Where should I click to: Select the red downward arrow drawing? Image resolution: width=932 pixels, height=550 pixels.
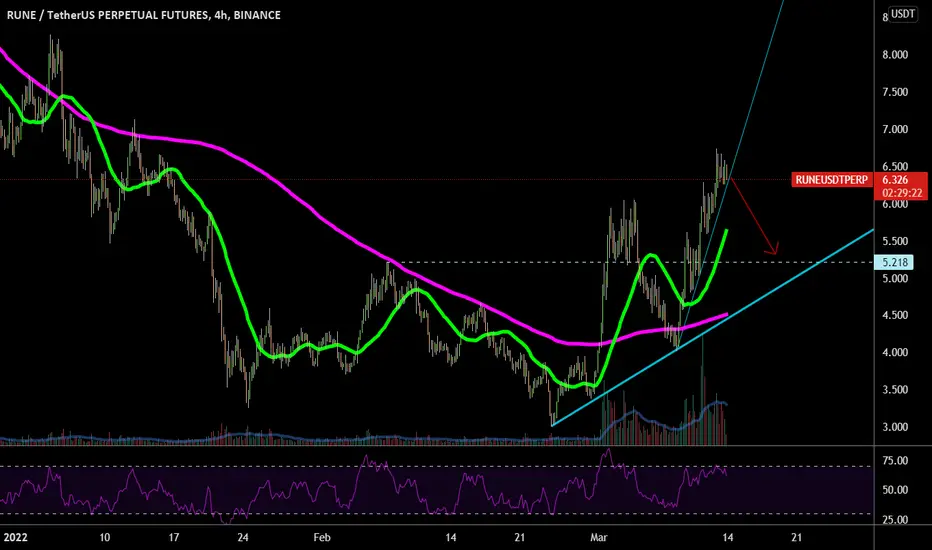[754, 216]
